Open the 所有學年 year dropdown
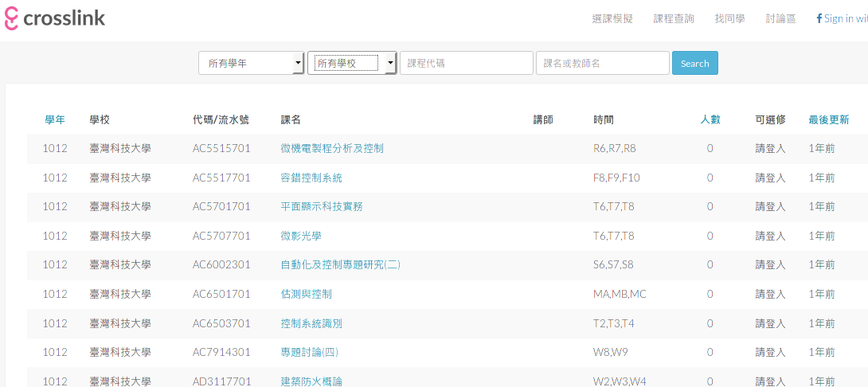This screenshot has width=868, height=387. point(252,63)
